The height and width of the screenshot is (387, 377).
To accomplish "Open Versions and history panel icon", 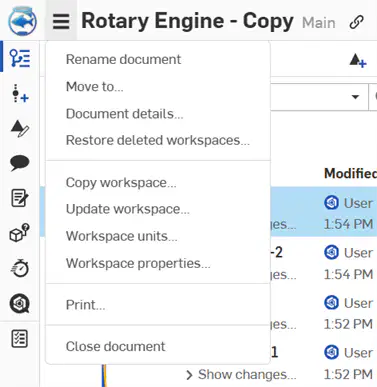I will [20, 58].
